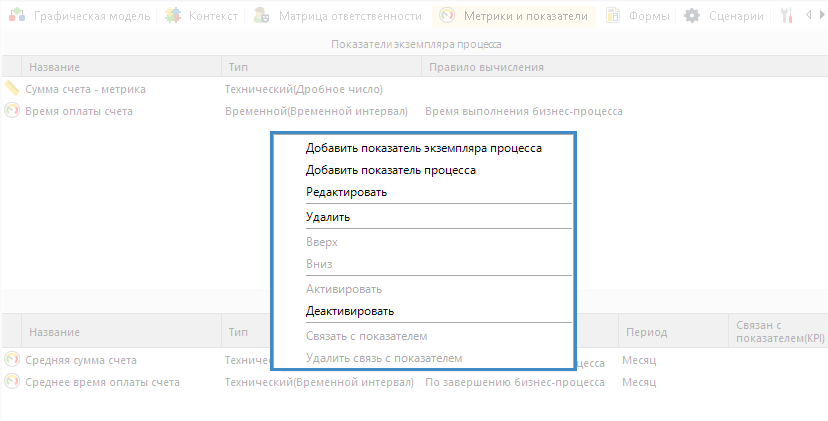The image size is (828, 421).
Task: Click the Матрица ответственности person icon
Action: coord(261,16)
